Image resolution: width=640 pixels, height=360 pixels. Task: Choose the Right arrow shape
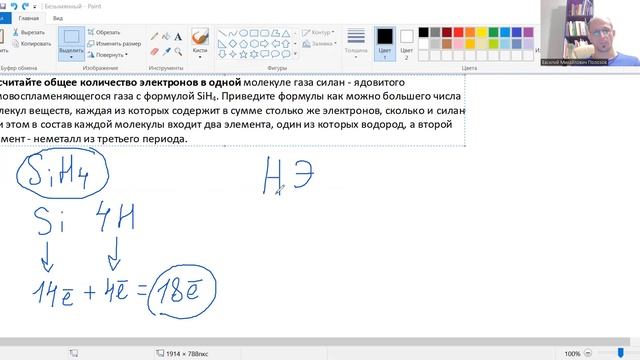click(x=264, y=44)
